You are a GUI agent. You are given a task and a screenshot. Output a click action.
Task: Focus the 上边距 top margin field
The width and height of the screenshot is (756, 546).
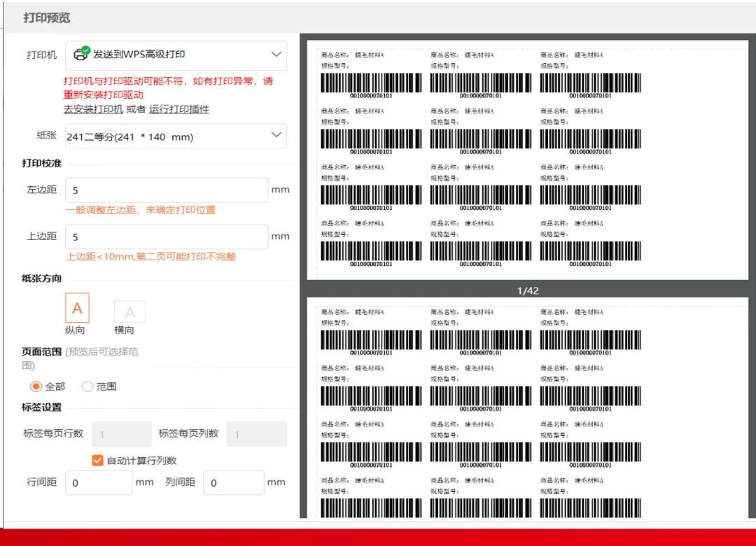[167, 237]
